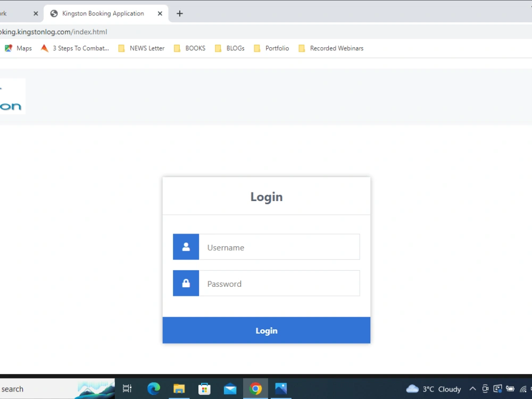Launch Microsoft Edge from the taskbar
532x399 pixels.
154,388
